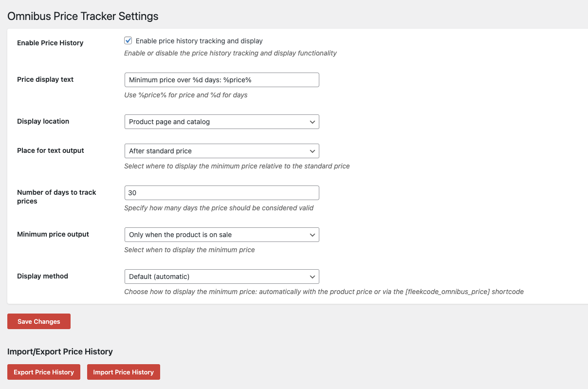
Task: Click the Place for text output label
Action: [x=51, y=150]
